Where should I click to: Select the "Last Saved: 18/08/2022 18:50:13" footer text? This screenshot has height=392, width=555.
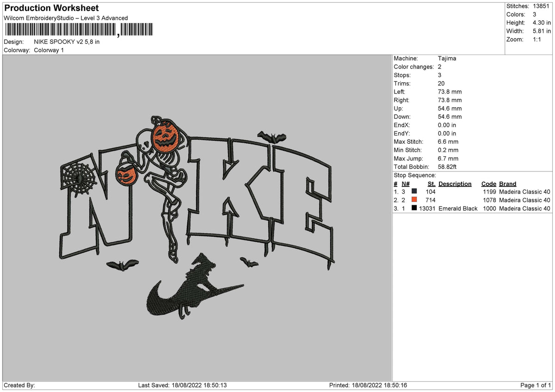point(182,385)
